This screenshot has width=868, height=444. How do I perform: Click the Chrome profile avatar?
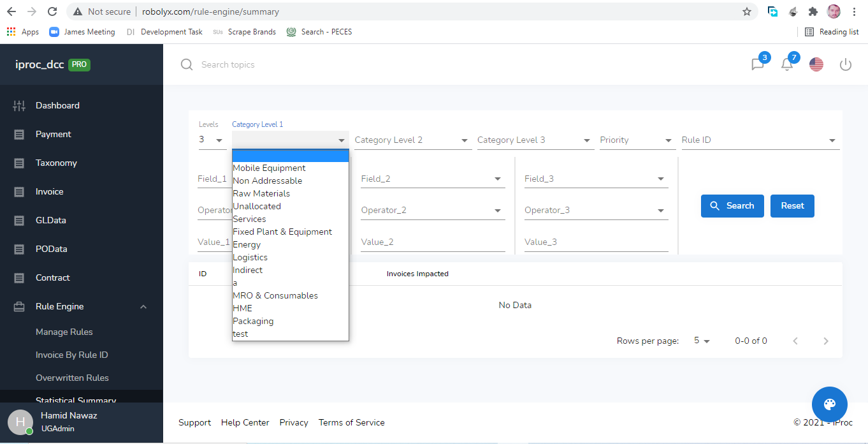(834, 11)
